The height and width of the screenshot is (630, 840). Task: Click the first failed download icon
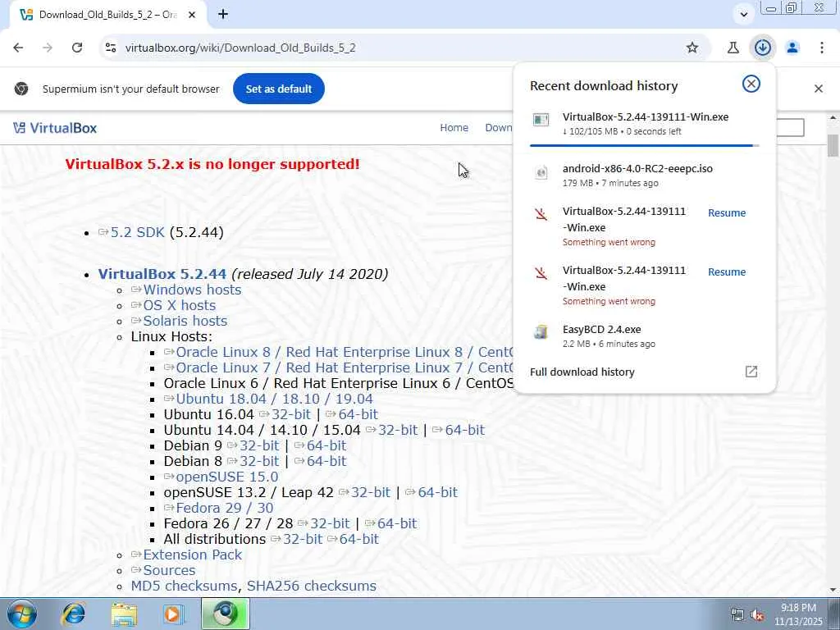point(541,215)
